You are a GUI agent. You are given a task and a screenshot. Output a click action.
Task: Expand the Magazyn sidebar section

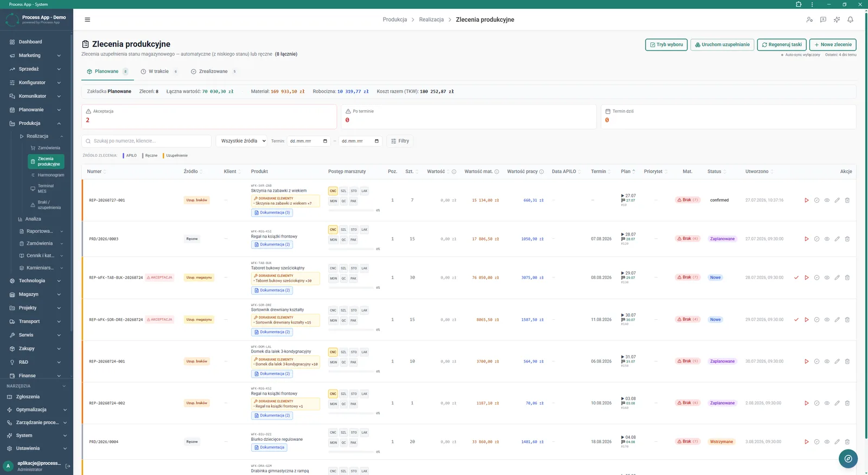(x=36, y=294)
